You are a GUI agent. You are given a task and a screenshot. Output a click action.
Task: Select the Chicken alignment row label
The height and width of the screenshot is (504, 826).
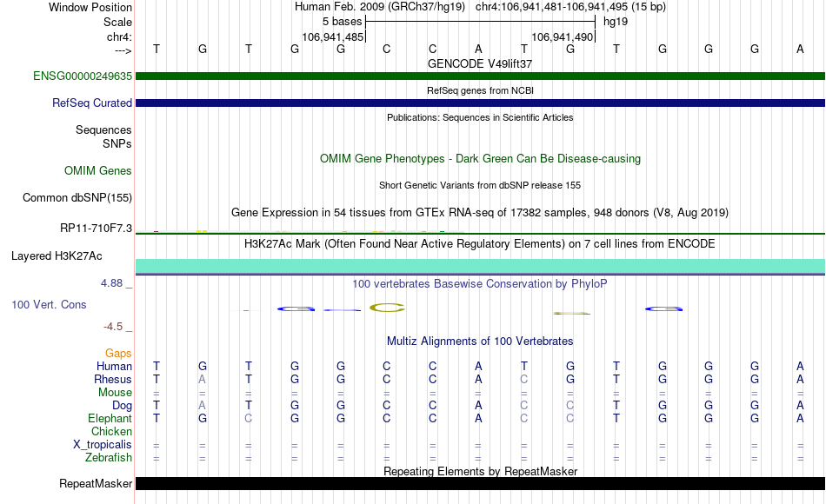(111, 431)
